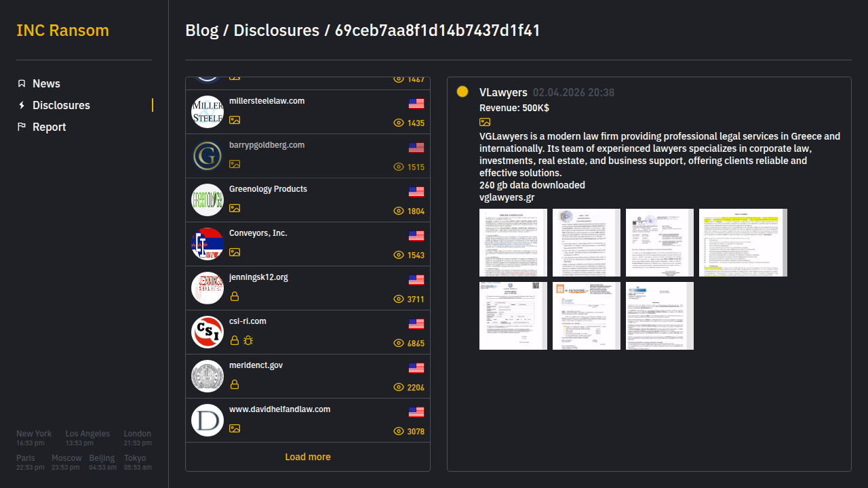This screenshot has width=868, height=488.
Task: Open the News section in sidebar
Action: (x=46, y=83)
